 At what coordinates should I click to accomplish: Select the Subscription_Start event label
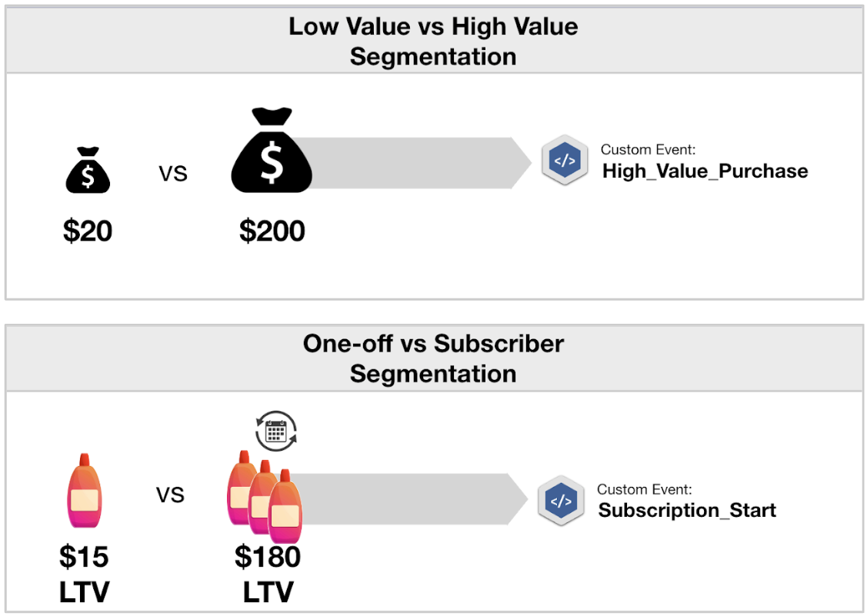point(687,510)
